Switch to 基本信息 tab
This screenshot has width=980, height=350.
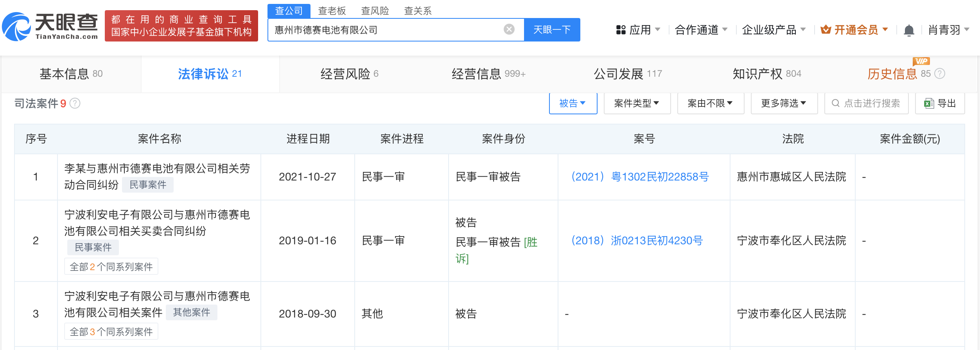click(71, 74)
